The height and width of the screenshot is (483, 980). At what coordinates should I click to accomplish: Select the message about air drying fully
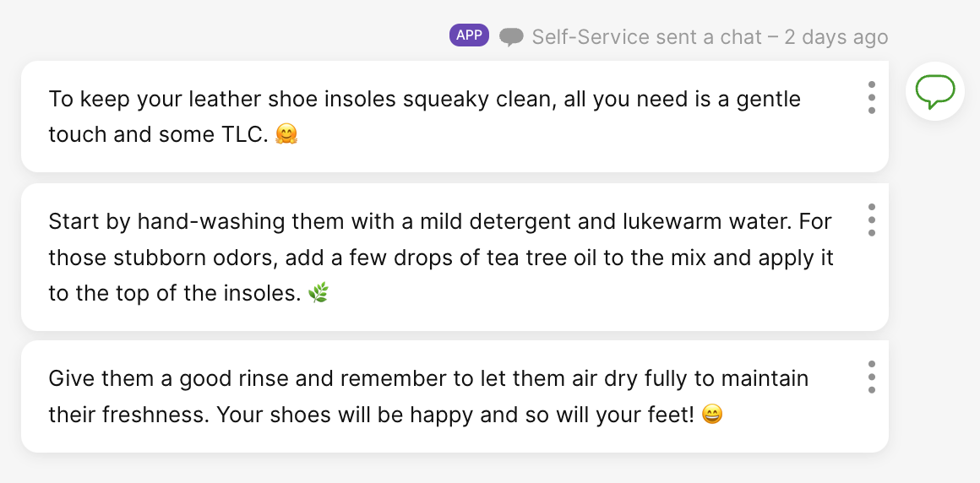[455, 396]
